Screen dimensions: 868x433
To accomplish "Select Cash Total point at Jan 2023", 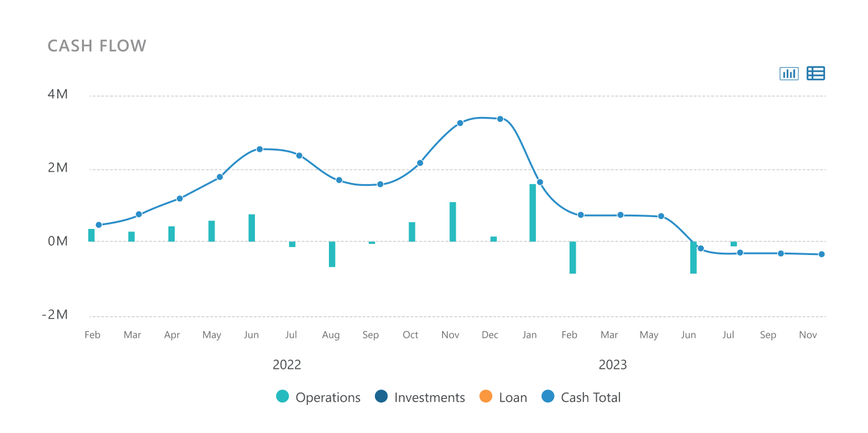I will (x=540, y=182).
